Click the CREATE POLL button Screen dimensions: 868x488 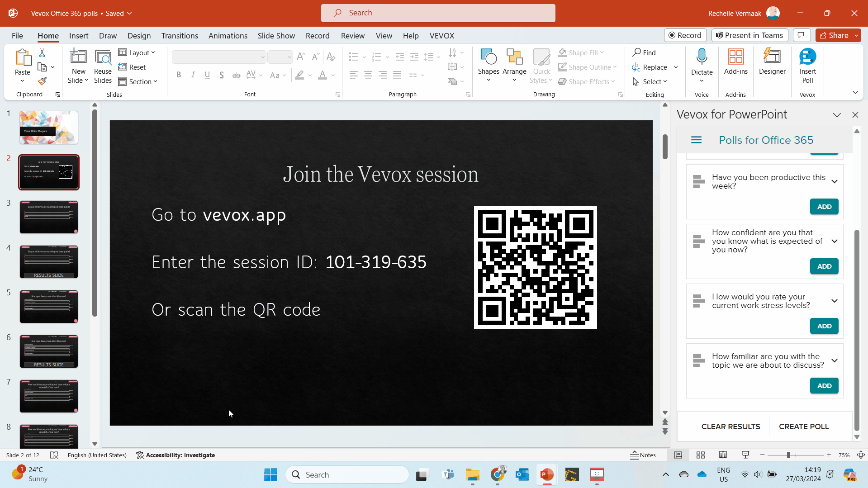coord(804,426)
